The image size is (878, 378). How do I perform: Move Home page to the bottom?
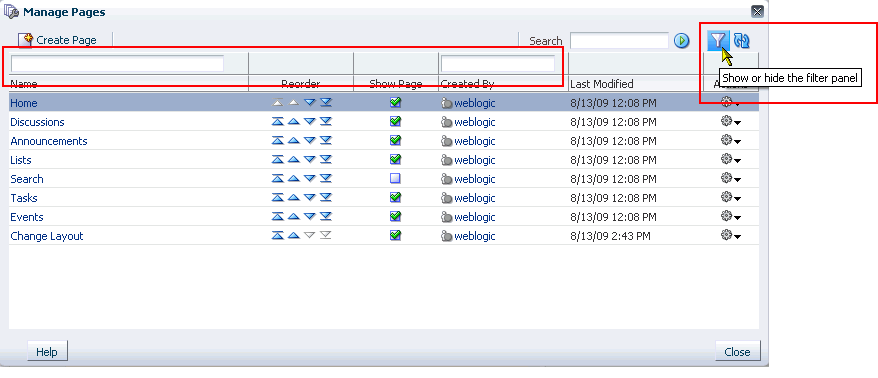pyautogui.click(x=326, y=102)
